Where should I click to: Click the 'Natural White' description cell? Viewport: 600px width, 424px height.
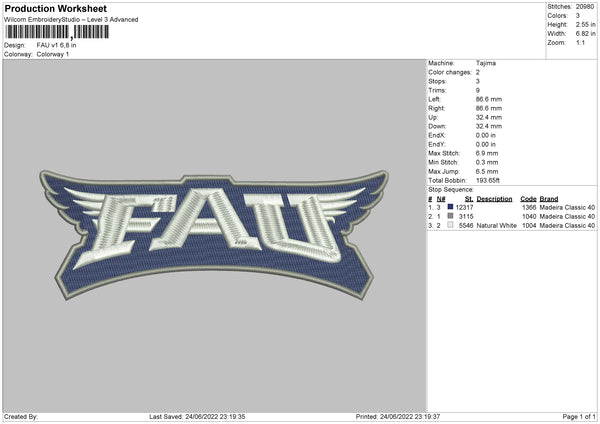tap(496, 226)
